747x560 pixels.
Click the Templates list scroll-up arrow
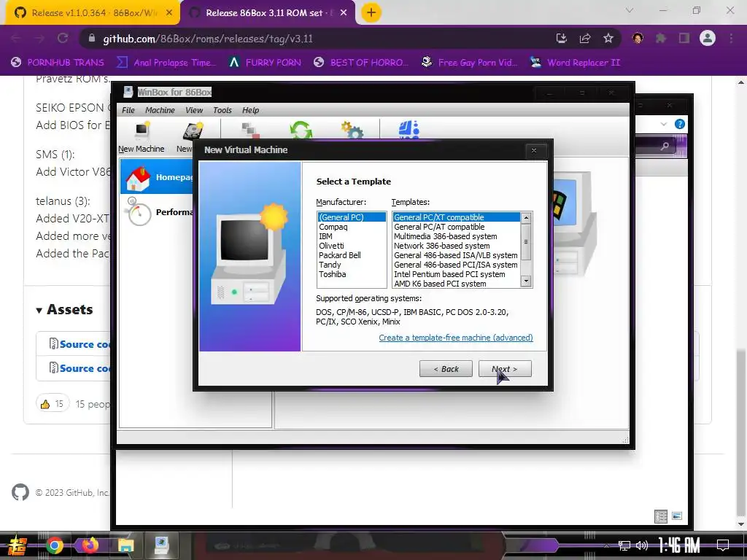click(x=526, y=217)
